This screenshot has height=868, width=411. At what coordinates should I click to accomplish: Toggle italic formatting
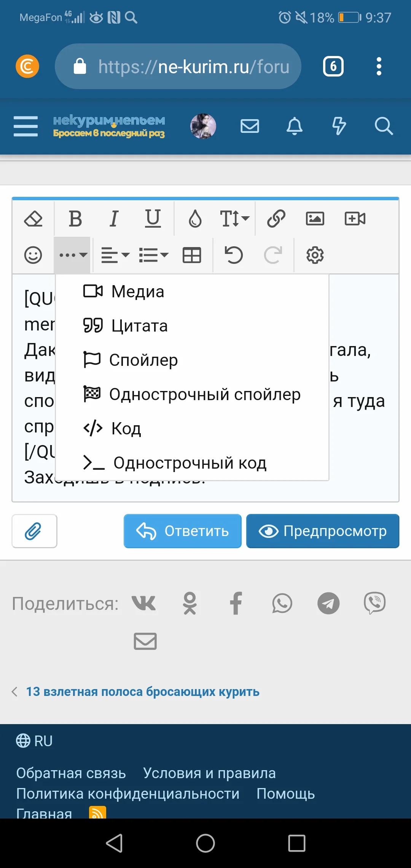point(114,219)
